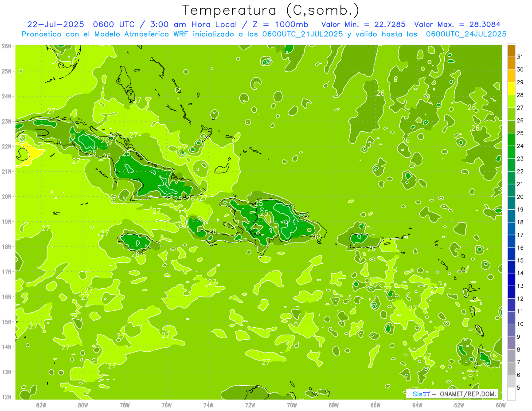Viewport: 532px width, 411px height.
Task: Pick the light green swatch between 27 and 28
Action: tap(511, 102)
